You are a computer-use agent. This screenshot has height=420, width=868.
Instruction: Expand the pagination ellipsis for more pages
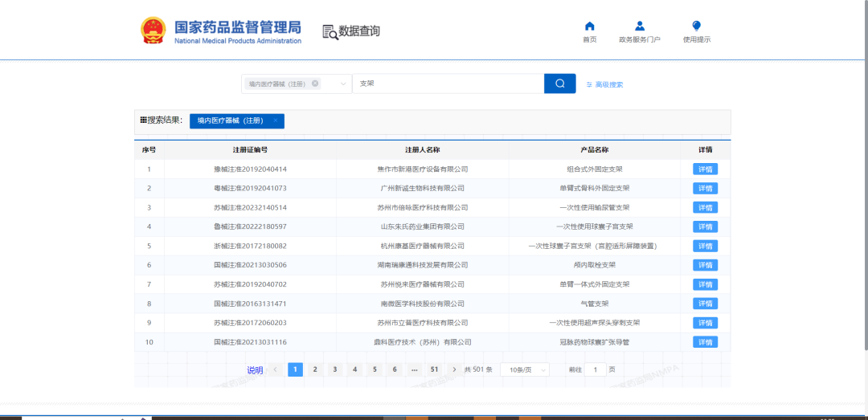pos(414,369)
